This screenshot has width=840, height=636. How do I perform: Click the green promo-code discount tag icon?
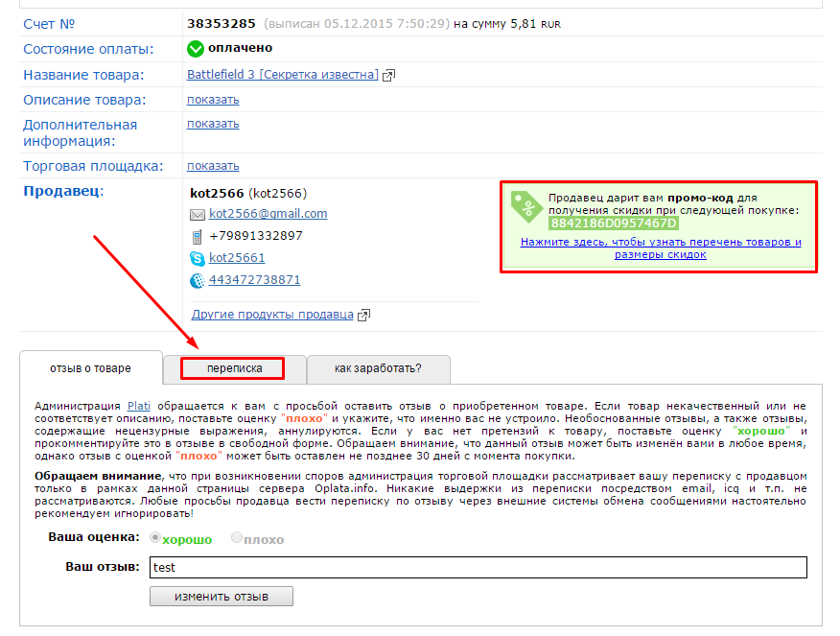click(x=525, y=206)
